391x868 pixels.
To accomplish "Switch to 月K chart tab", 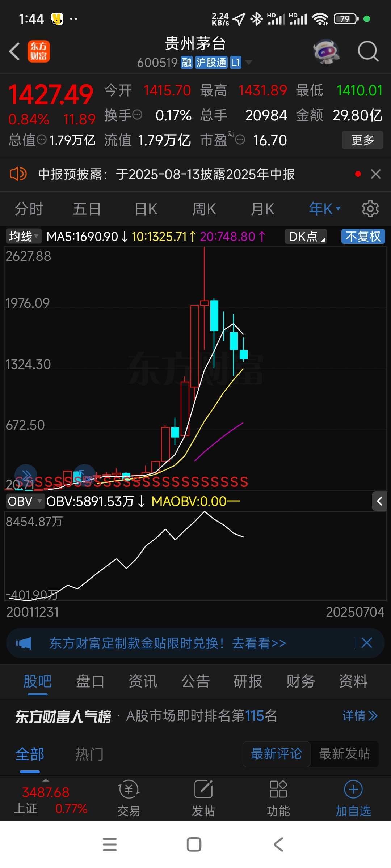I will point(263,209).
